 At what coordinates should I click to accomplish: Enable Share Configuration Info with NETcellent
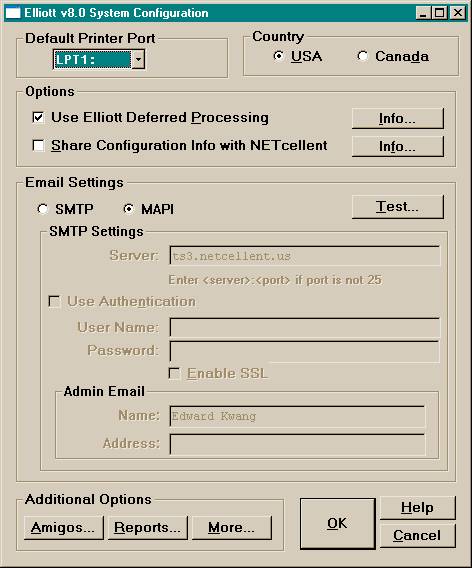(x=38, y=146)
